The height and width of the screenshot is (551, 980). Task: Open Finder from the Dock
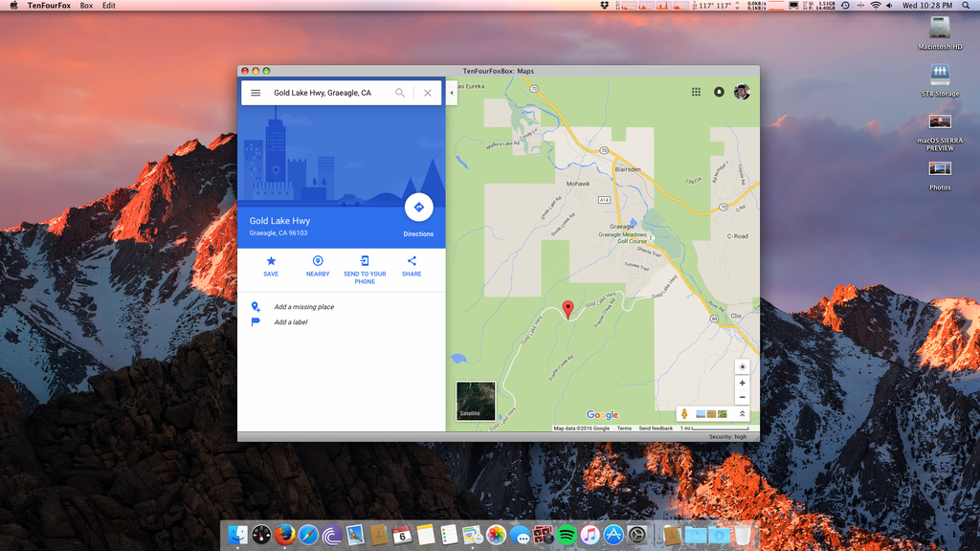(x=237, y=535)
